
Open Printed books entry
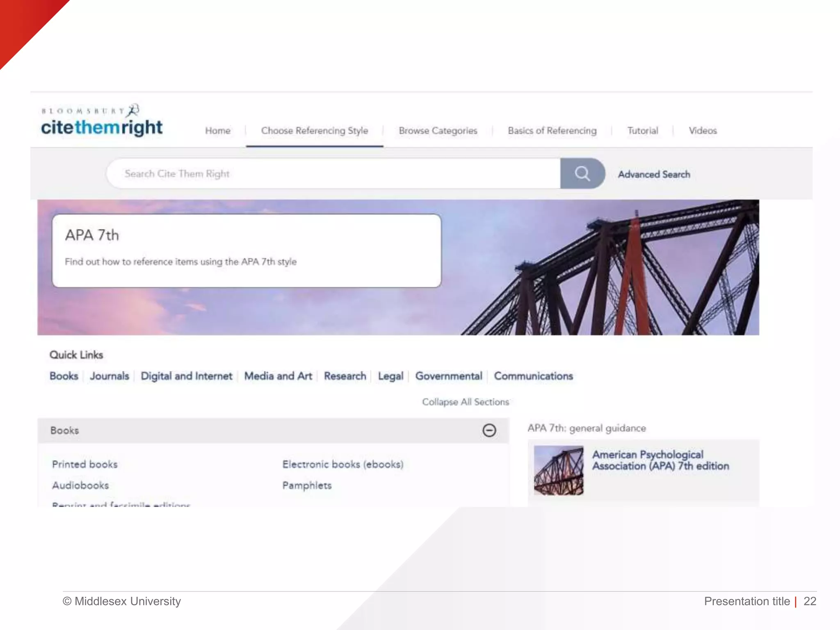click(85, 464)
